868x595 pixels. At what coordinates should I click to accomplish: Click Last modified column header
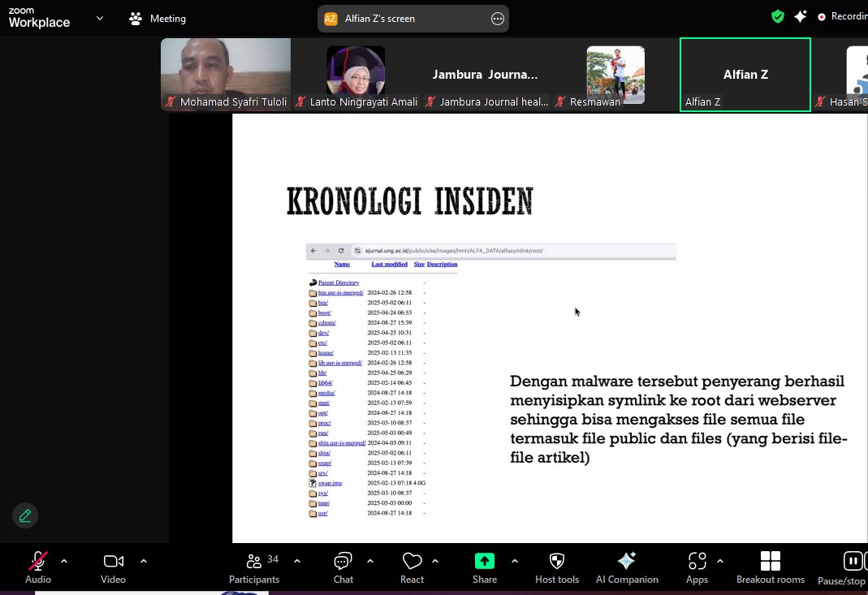coord(389,264)
